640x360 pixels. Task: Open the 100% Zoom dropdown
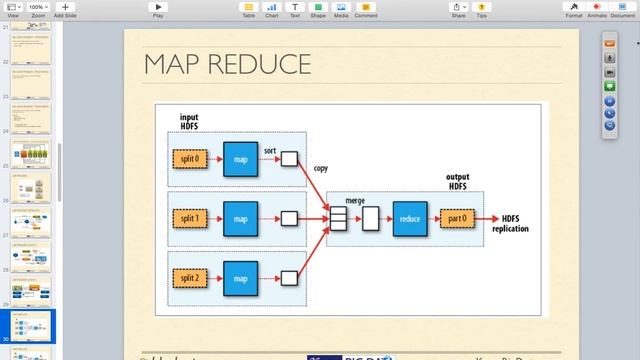[x=38, y=7]
